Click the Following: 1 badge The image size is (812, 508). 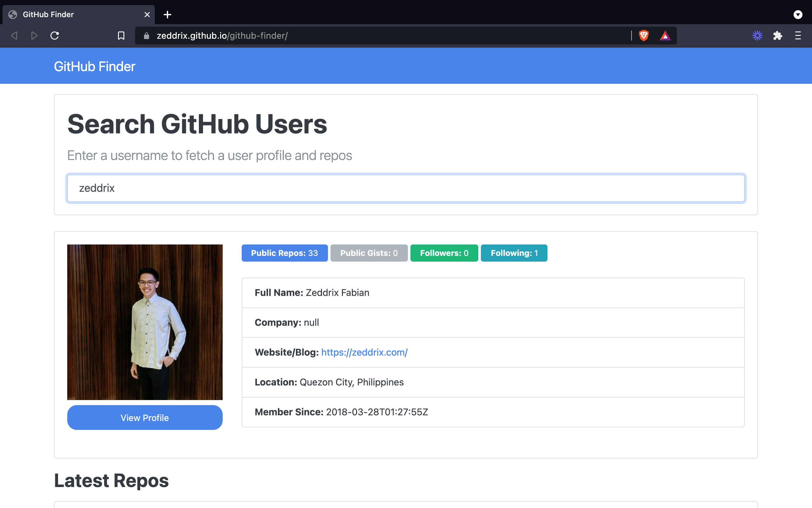[514, 253]
